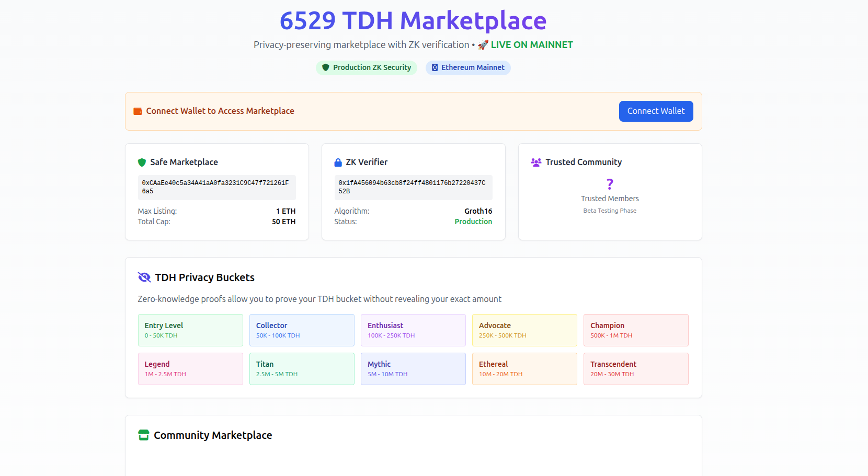Click the Beta Testing Phase text
The height and width of the screenshot is (476, 868).
pos(610,211)
